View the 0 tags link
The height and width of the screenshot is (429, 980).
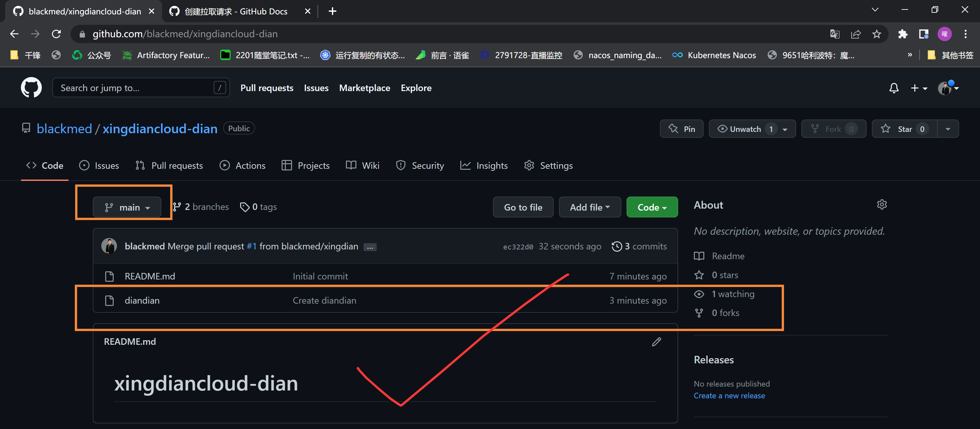click(x=259, y=207)
